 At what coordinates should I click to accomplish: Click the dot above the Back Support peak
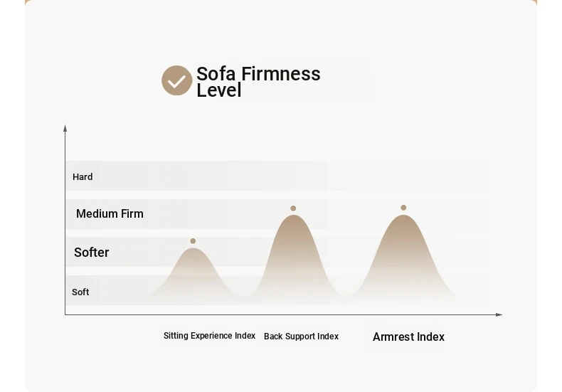(x=293, y=208)
